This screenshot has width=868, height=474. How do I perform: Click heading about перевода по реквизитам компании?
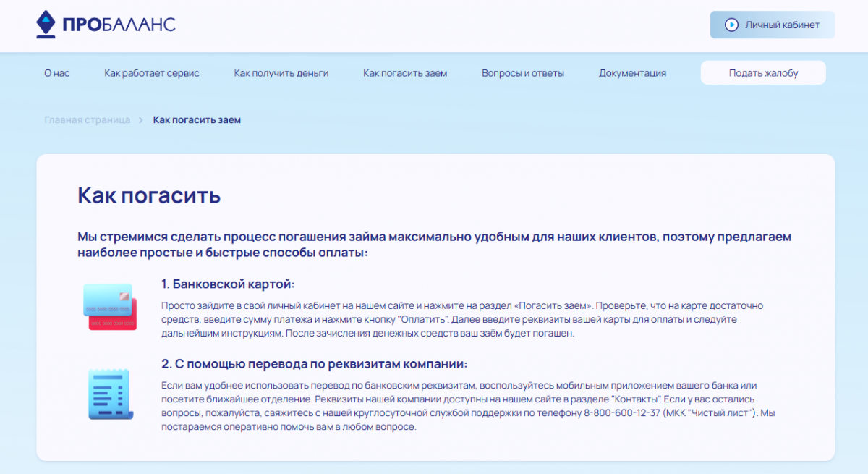point(314,363)
